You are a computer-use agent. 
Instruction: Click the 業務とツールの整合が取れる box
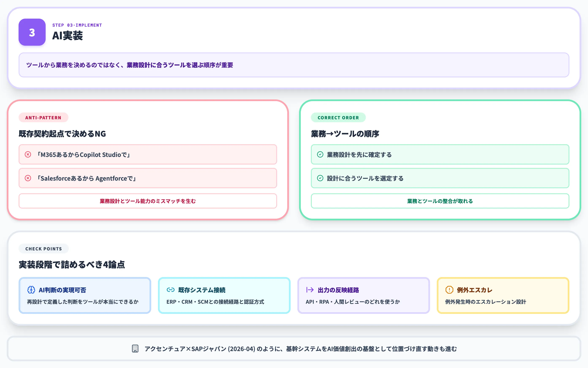[440, 201]
